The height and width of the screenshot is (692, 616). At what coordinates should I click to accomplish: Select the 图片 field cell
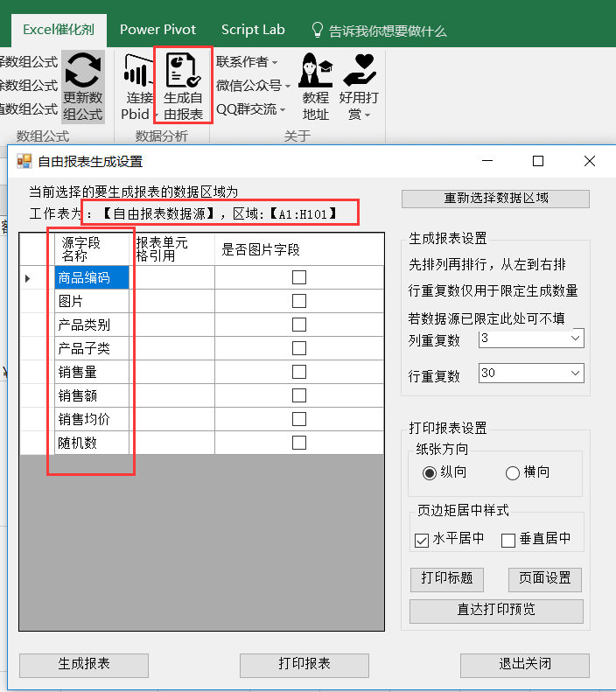pos(92,301)
